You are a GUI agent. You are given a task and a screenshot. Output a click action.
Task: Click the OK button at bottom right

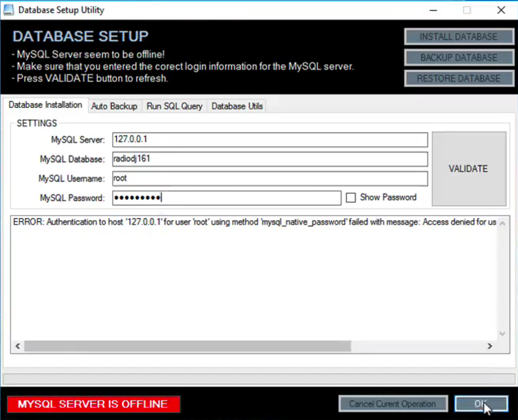481,404
